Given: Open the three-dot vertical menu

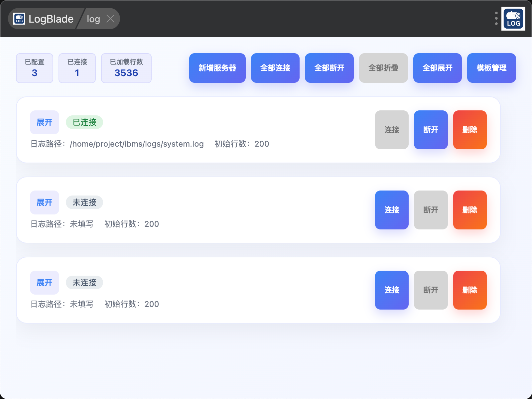Looking at the screenshot, I should pos(496,19).
